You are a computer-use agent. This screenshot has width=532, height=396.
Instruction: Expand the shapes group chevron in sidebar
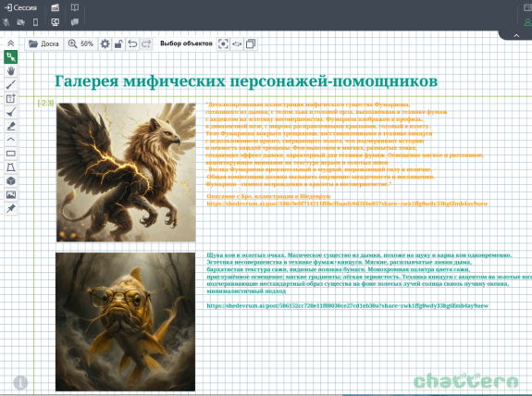[x=11, y=140]
